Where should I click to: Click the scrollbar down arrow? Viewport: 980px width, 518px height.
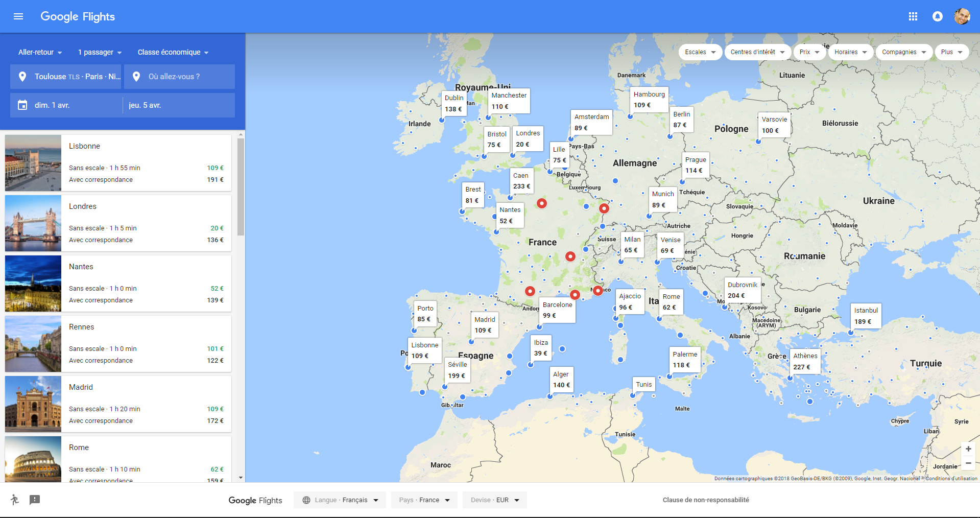241,478
